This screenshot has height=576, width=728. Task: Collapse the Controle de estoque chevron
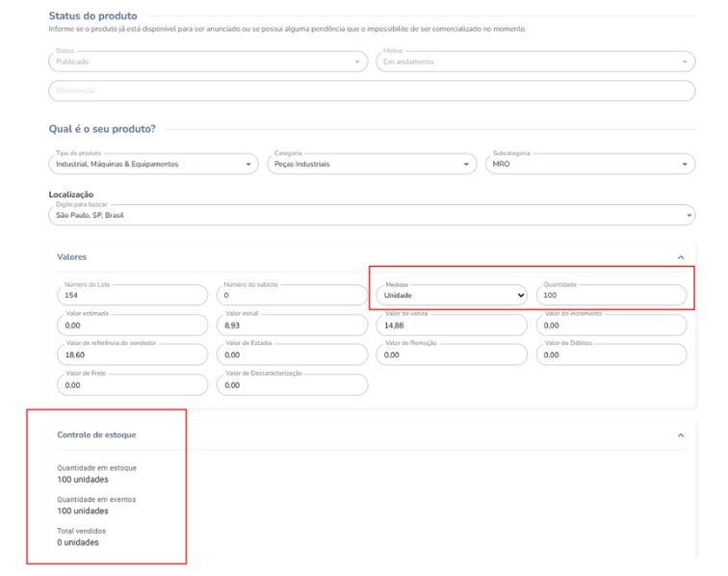tap(681, 435)
